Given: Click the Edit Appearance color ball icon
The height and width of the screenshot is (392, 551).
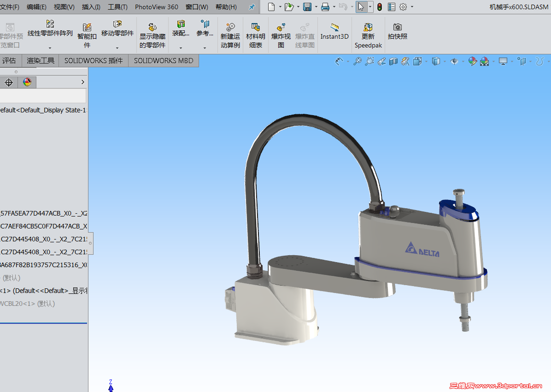Looking at the screenshot, I should click(x=473, y=61).
